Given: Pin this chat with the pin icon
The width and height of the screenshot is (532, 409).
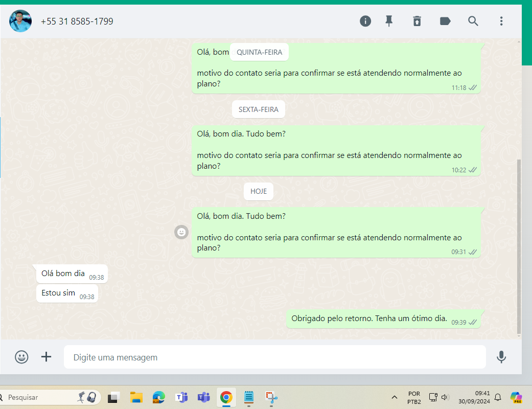Looking at the screenshot, I should point(389,21).
